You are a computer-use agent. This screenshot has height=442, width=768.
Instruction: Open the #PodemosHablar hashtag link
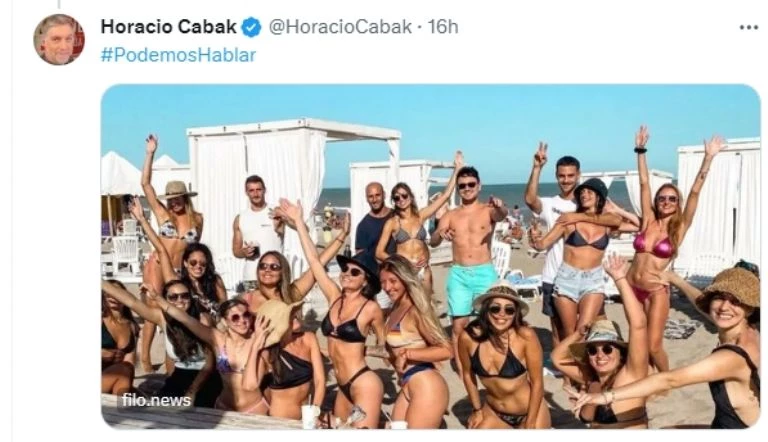coord(178,55)
